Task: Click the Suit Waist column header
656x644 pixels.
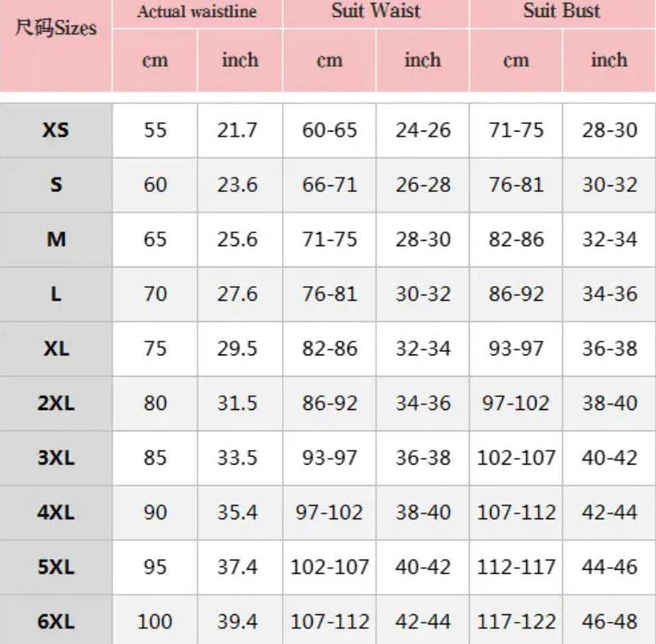Action: 376,12
